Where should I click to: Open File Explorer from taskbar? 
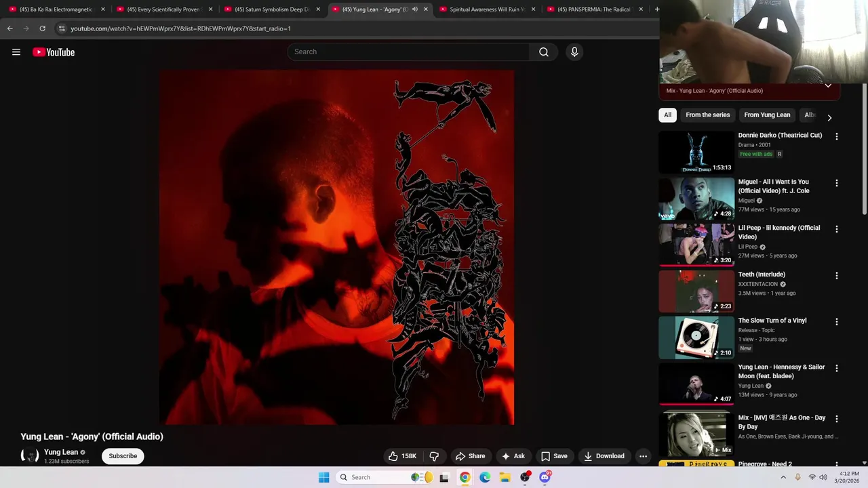point(505,477)
